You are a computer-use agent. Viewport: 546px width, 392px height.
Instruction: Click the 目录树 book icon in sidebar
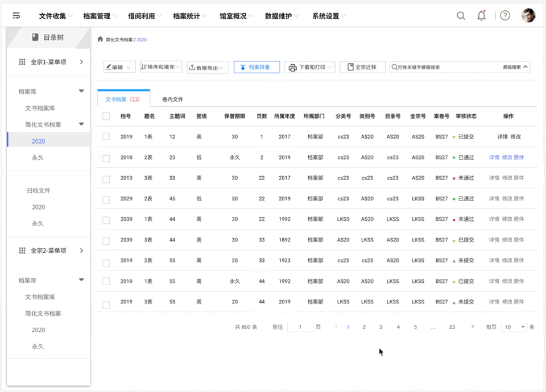coord(35,37)
